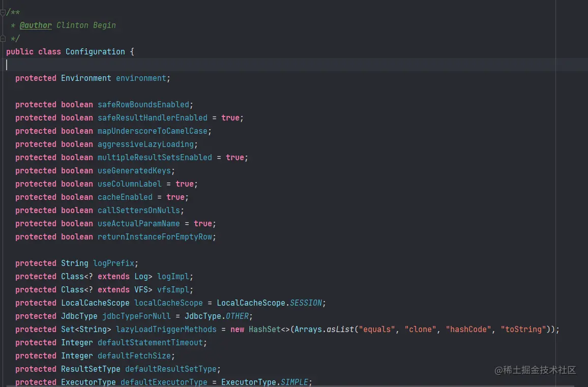
Task: Click the author name "Clinton Begin"
Action: tap(86, 25)
